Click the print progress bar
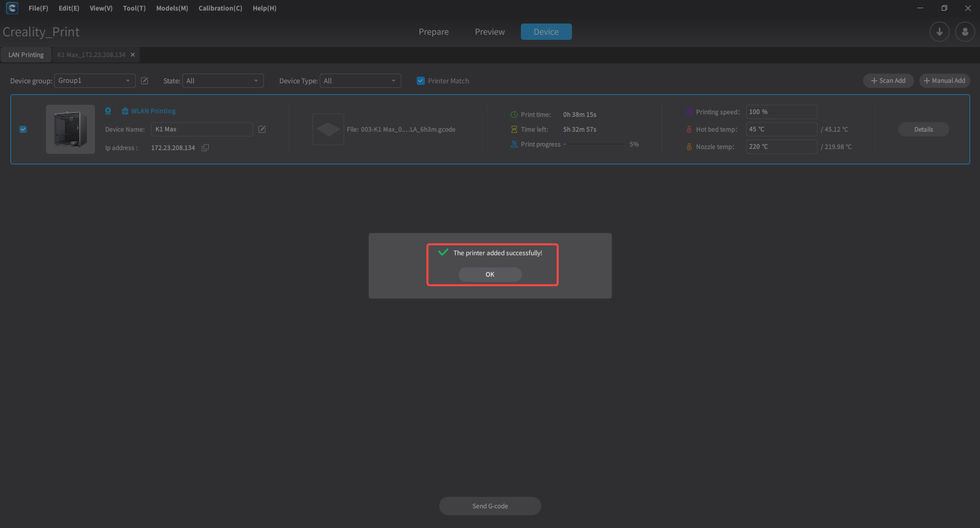The height and width of the screenshot is (528, 980). point(594,145)
